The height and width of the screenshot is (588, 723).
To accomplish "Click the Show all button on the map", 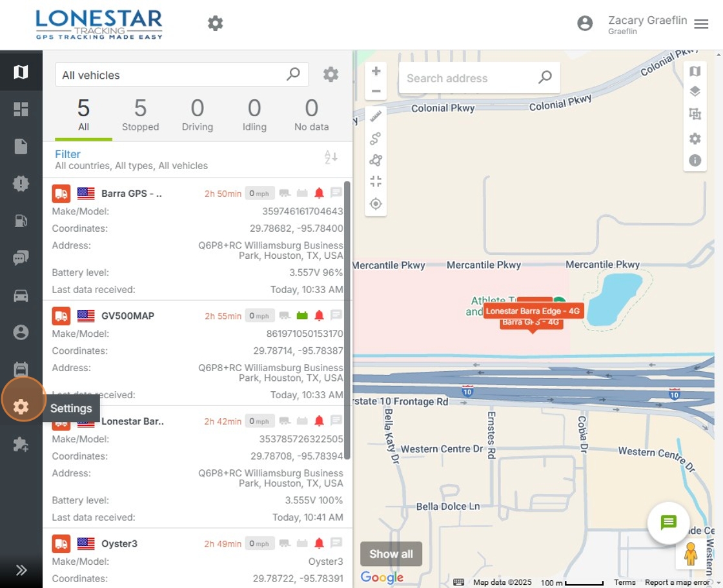I will tap(391, 554).
